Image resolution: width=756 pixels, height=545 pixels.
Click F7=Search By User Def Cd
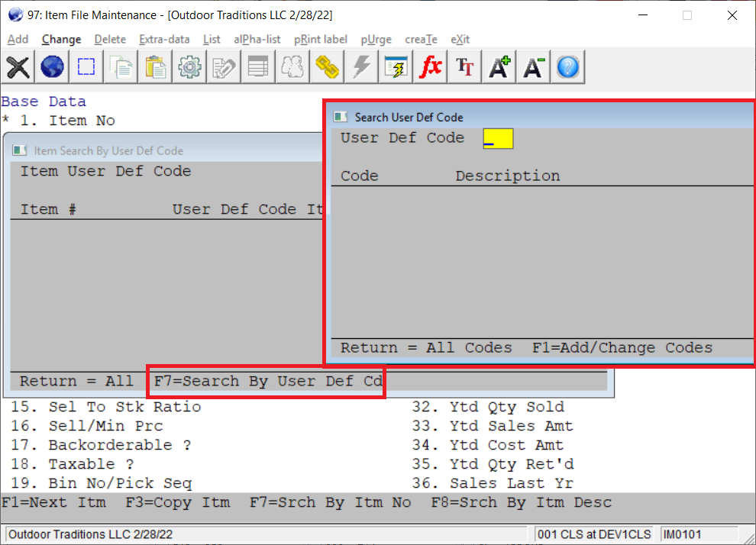tap(267, 381)
